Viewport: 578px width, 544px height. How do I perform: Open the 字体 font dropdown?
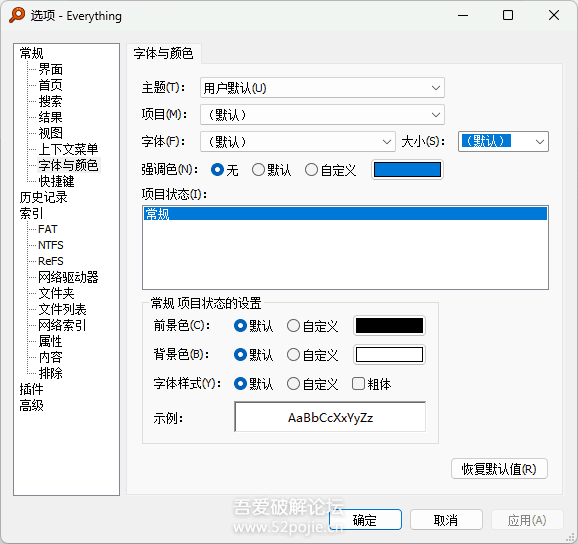coord(297,142)
